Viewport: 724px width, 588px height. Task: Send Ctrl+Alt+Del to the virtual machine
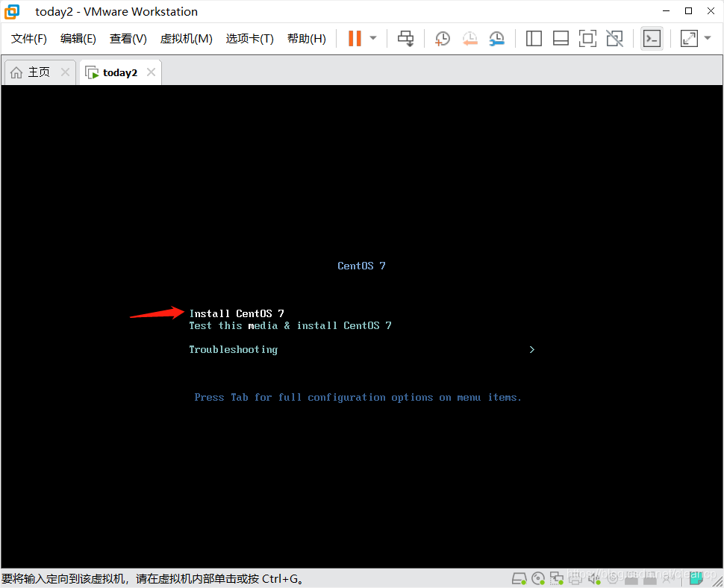pos(405,38)
